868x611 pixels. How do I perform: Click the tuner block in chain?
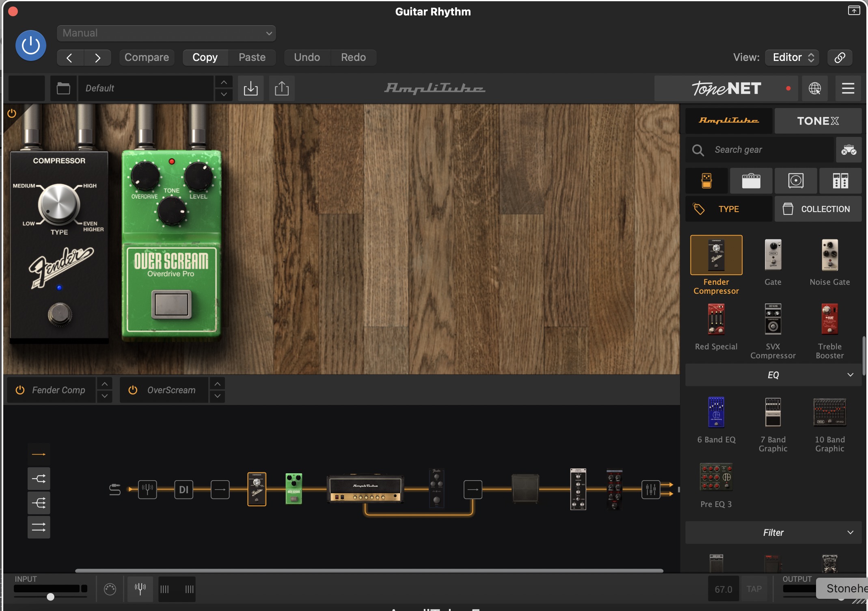147,489
